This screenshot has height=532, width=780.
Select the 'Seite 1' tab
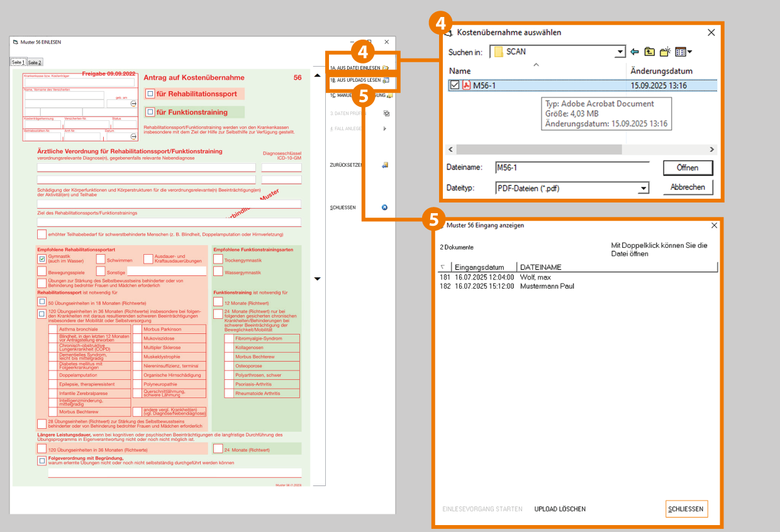click(18, 62)
